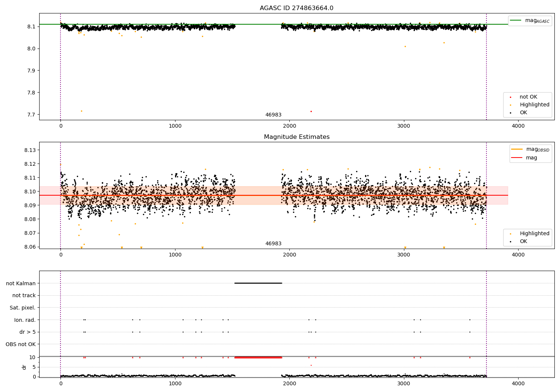This screenshot has width=560, height=392.
Task: Click the 46983 label in the top plot
Action: pos(273,115)
